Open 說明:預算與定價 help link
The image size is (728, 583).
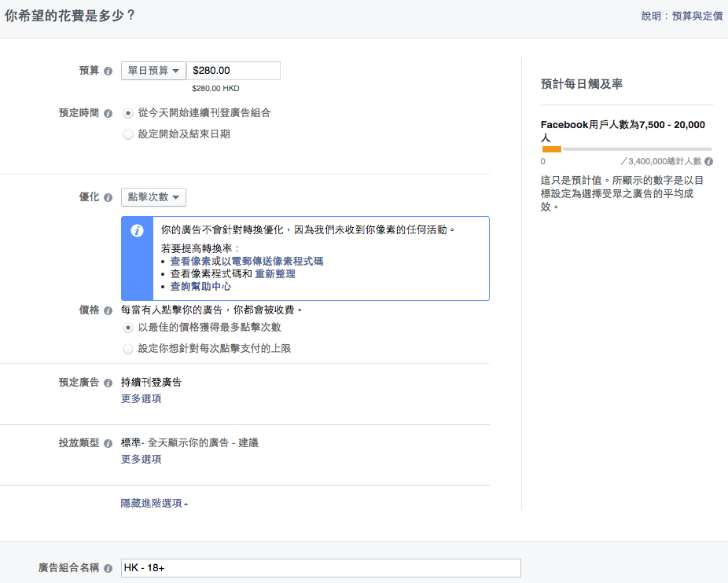[x=682, y=16]
